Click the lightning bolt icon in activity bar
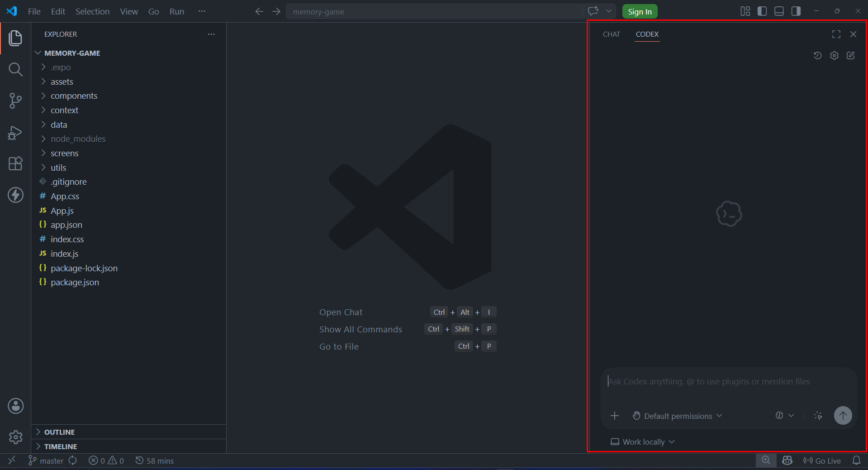 pos(15,195)
